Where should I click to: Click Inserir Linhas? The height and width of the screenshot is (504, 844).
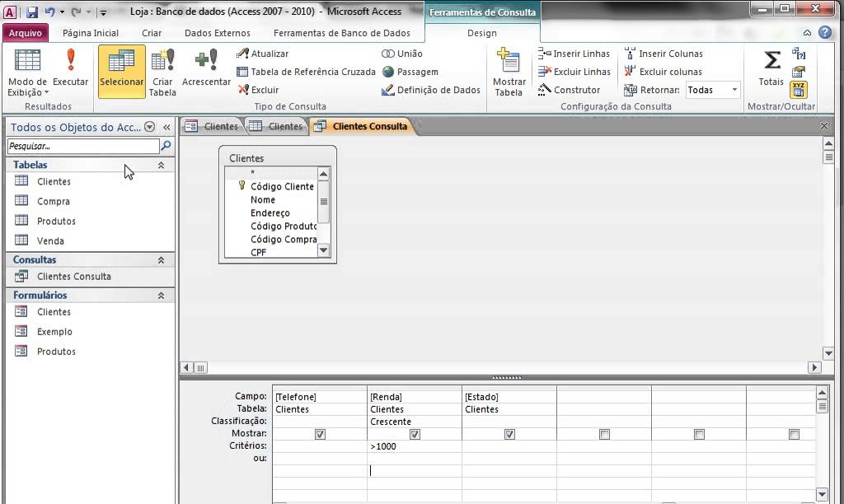point(574,54)
